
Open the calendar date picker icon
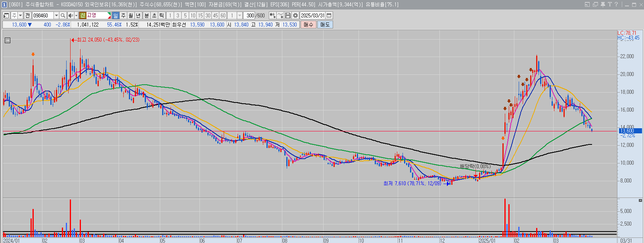click(x=329, y=15)
